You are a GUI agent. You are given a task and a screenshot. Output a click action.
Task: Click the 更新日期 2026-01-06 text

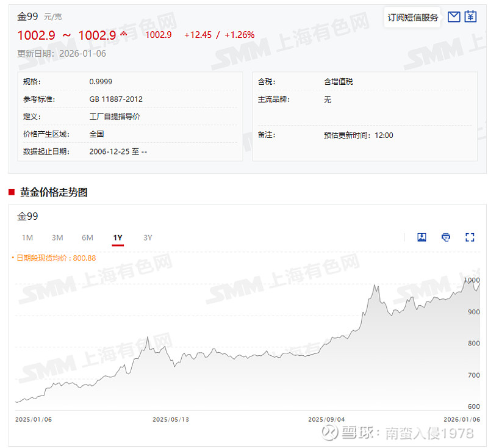60,54
